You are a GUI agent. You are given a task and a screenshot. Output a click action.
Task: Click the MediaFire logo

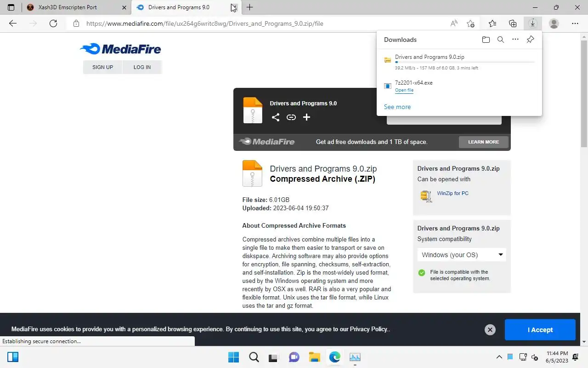click(120, 49)
